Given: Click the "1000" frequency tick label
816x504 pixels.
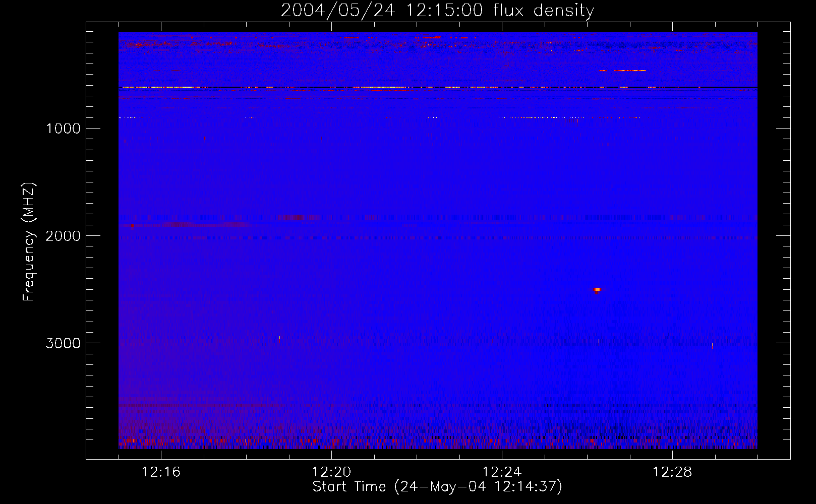Looking at the screenshot, I should tap(63, 129).
